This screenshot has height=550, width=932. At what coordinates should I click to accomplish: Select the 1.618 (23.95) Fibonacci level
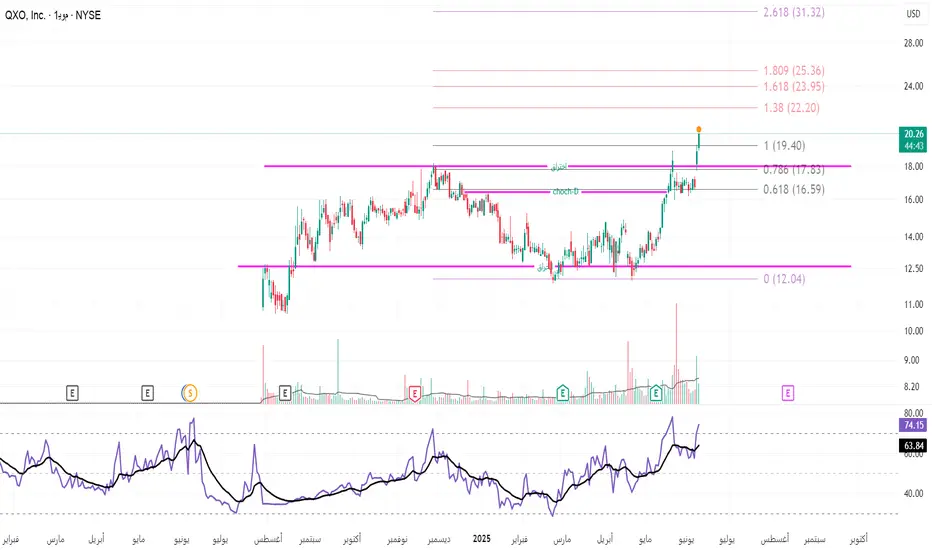point(794,87)
